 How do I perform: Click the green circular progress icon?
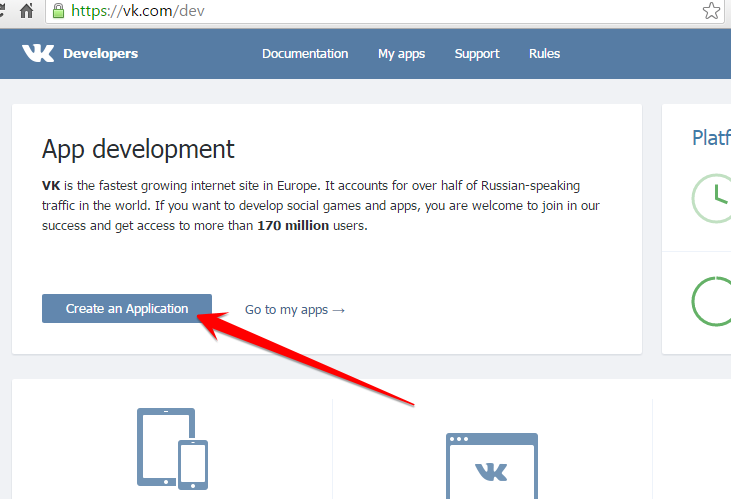pos(711,301)
